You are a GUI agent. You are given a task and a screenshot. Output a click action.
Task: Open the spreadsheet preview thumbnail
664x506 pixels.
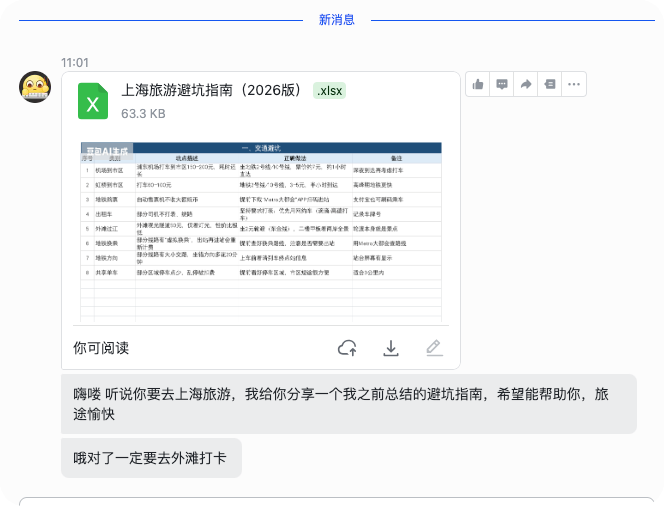pyautogui.click(x=261, y=232)
